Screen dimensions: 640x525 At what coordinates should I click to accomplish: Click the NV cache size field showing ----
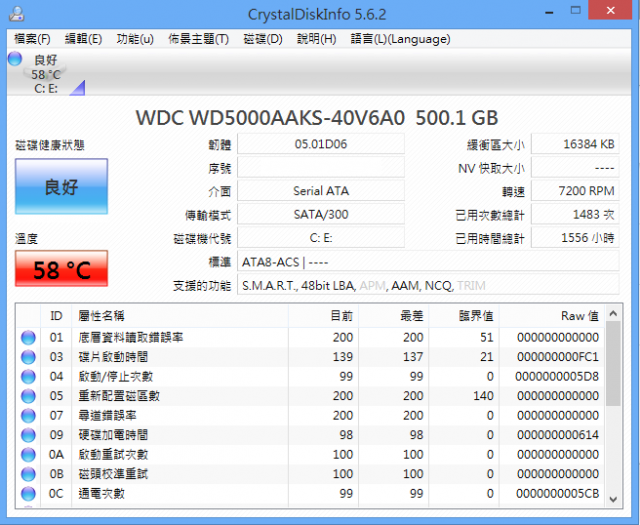575,168
